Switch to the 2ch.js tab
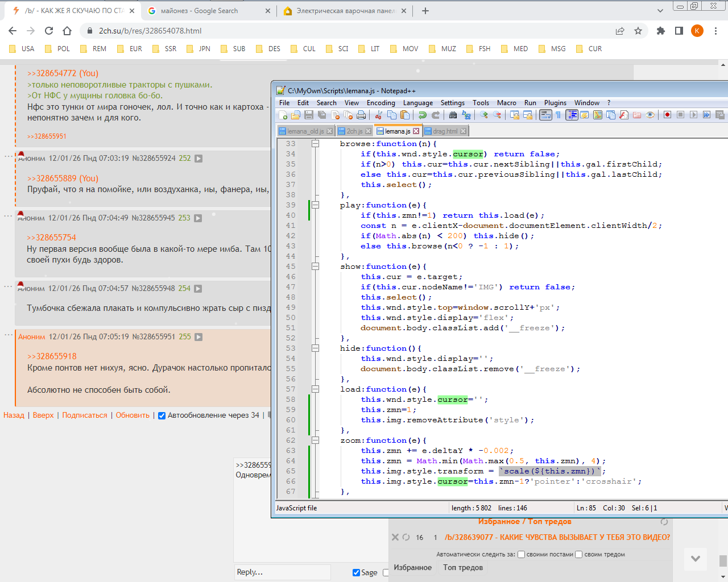This screenshot has height=582, width=728. [x=354, y=131]
